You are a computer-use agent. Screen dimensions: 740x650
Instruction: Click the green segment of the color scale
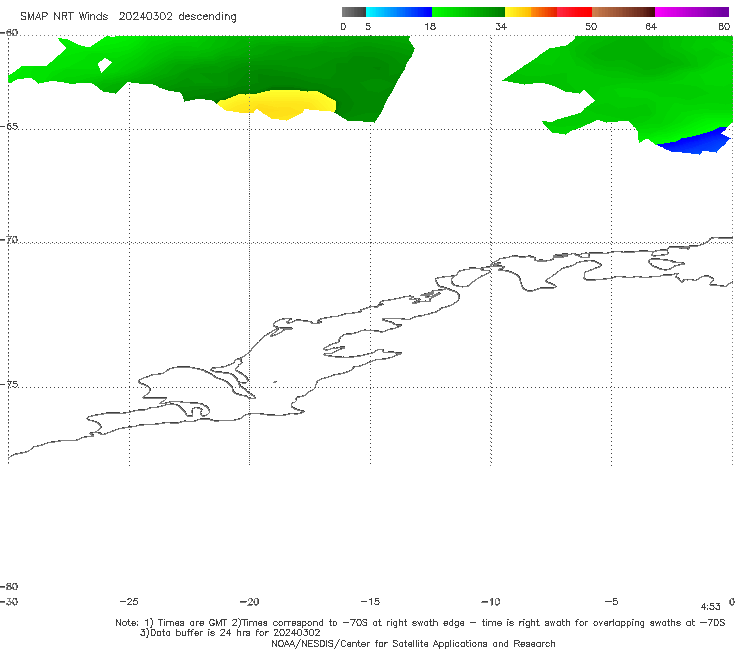(x=468, y=12)
